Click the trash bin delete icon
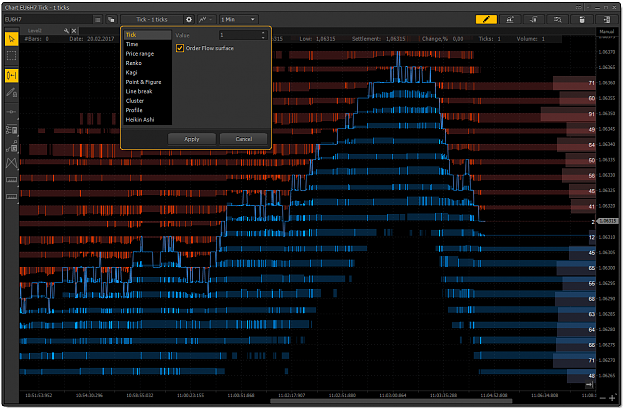 [582, 19]
